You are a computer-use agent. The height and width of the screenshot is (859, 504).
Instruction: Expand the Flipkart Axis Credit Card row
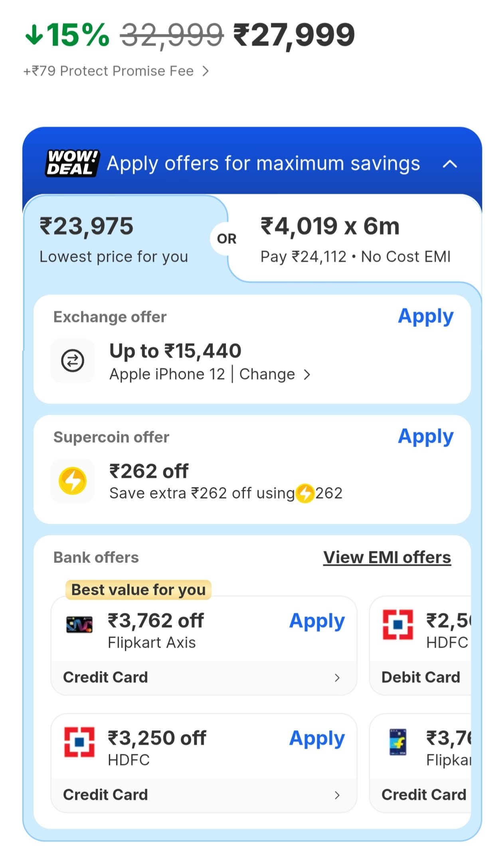[337, 677]
